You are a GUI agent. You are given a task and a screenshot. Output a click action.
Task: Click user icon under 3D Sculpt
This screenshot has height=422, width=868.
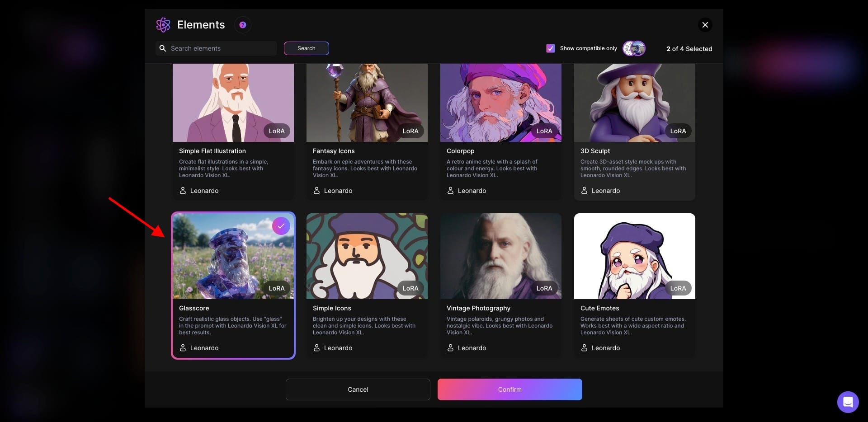click(x=584, y=191)
